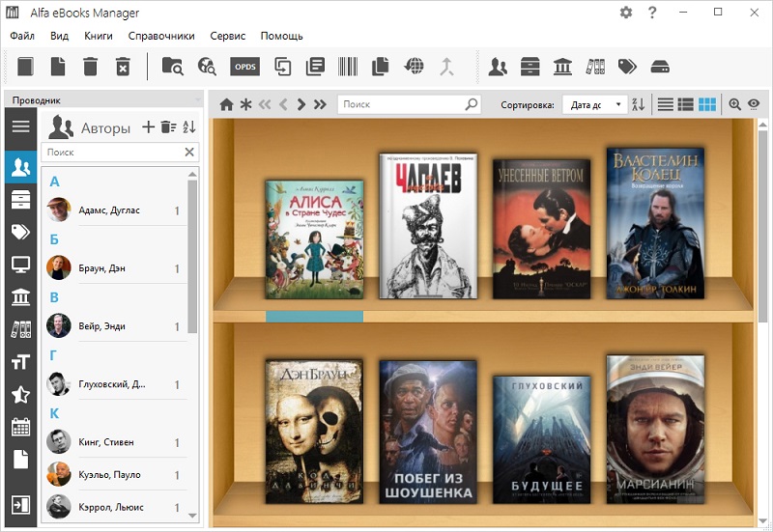Select series binders tab in sidebar
This screenshot has height=532, width=773.
[x=20, y=329]
